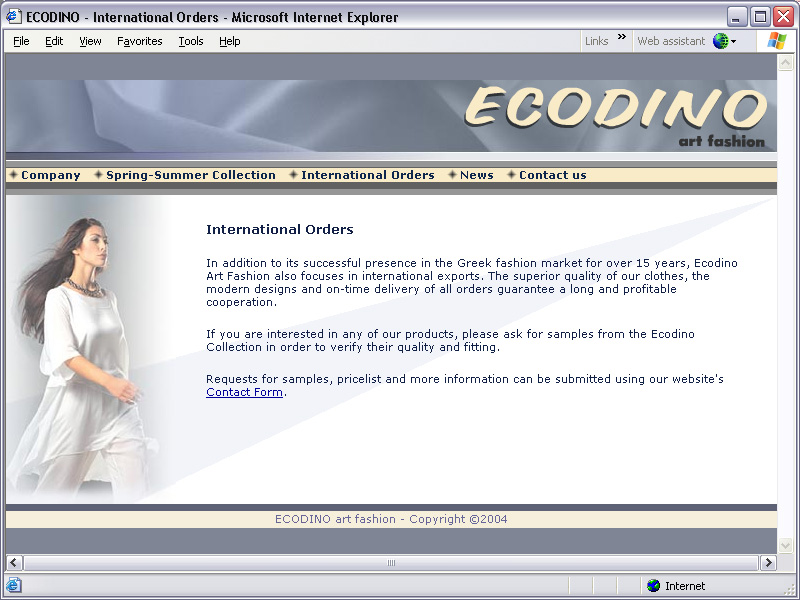Click the star bullet beside Contact us

point(511,174)
